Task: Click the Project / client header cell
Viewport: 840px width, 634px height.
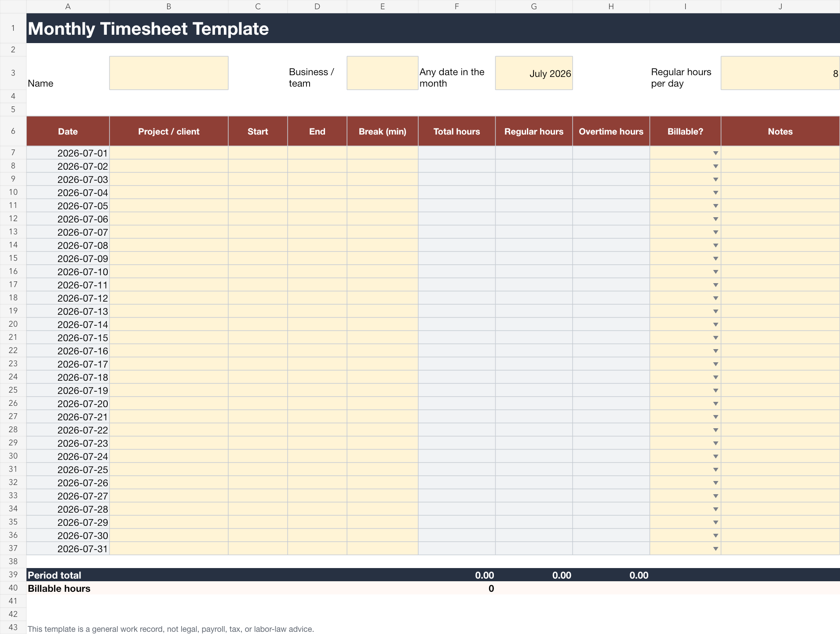Action: click(x=169, y=131)
